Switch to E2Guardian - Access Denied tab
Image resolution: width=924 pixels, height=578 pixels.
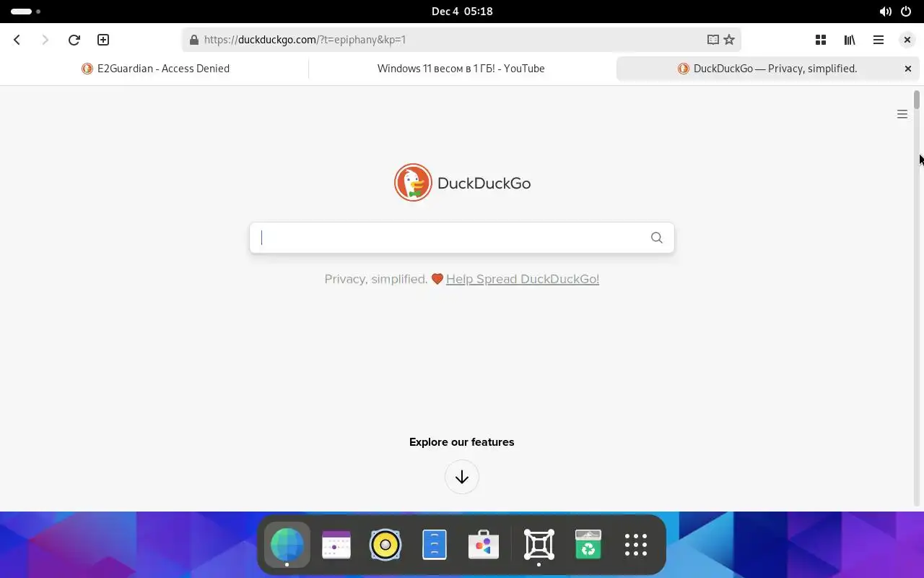click(x=155, y=69)
